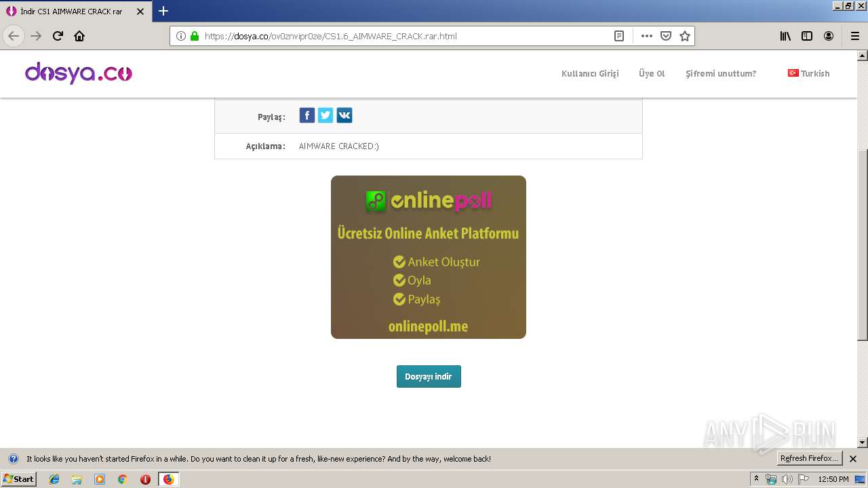The height and width of the screenshot is (488, 868).
Task: Open network tray icon
Action: (x=771, y=479)
